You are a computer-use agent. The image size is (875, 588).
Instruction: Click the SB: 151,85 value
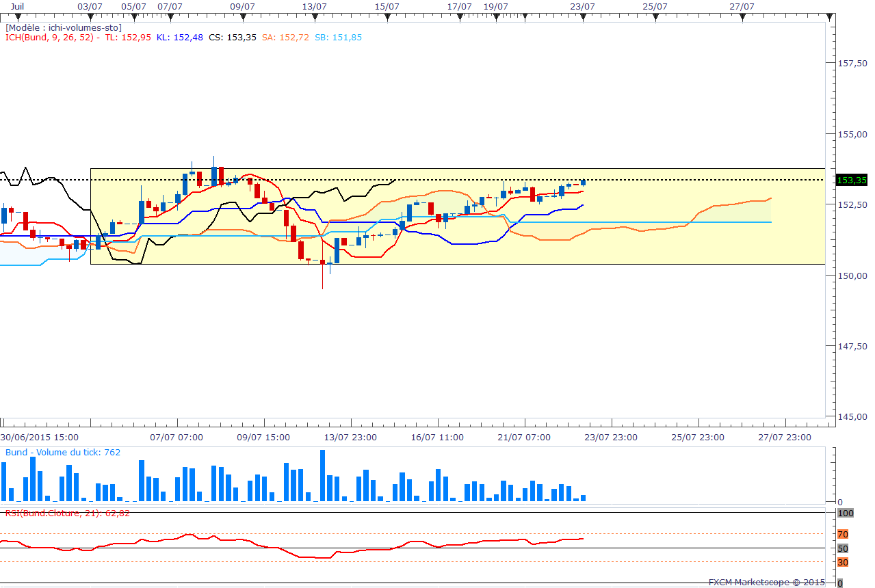coord(338,37)
